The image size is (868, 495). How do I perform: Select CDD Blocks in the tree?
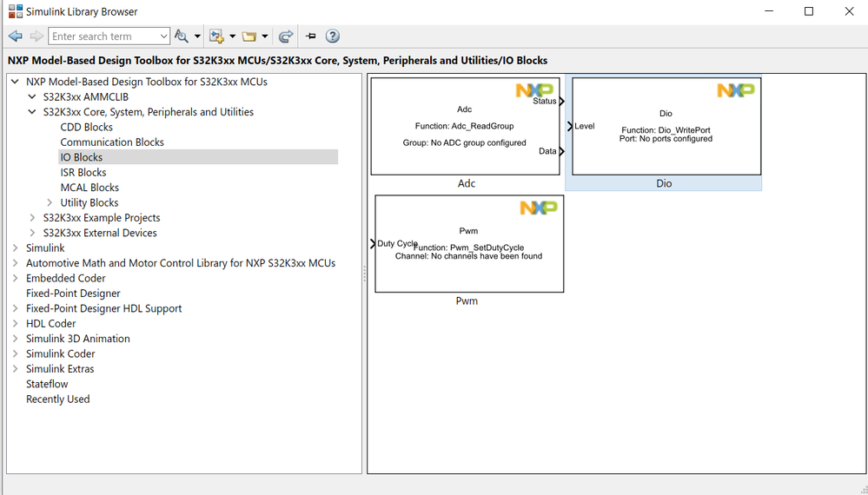(x=86, y=127)
